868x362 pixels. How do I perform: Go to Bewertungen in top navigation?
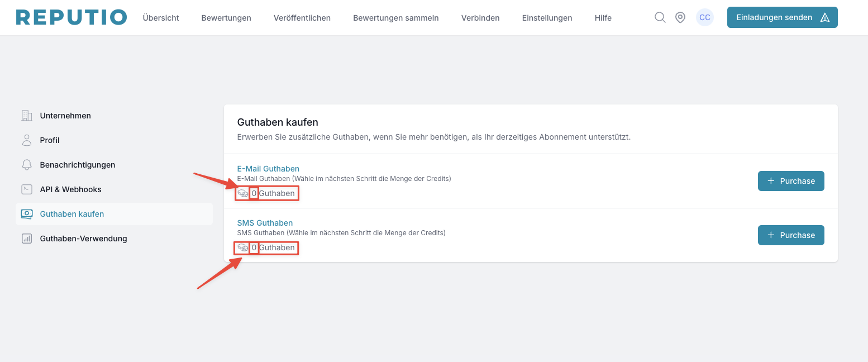point(226,18)
